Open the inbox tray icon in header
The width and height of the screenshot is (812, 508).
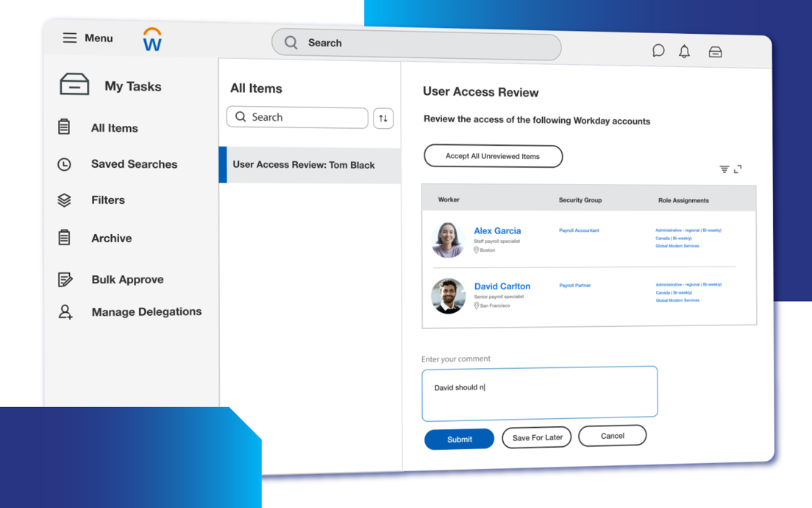click(715, 52)
